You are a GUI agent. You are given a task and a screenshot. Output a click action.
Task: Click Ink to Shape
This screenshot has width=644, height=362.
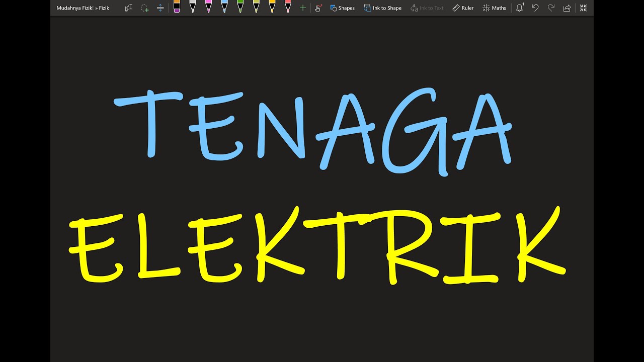pos(383,8)
